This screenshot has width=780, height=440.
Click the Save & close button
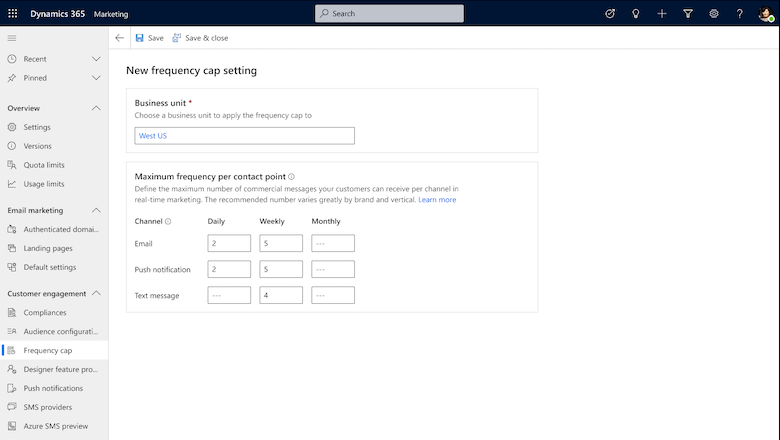click(x=200, y=38)
